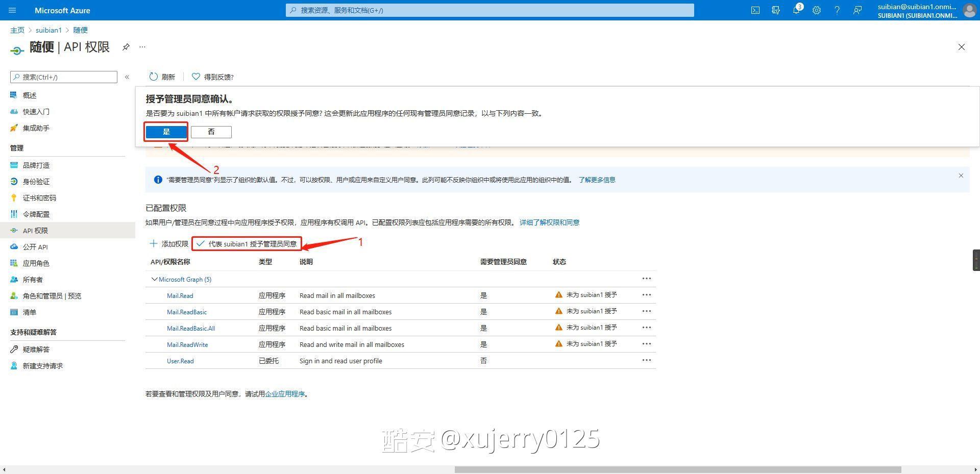Open more options for Mail.ReadWrite row
Screen dimensions: 980x474
pos(646,344)
